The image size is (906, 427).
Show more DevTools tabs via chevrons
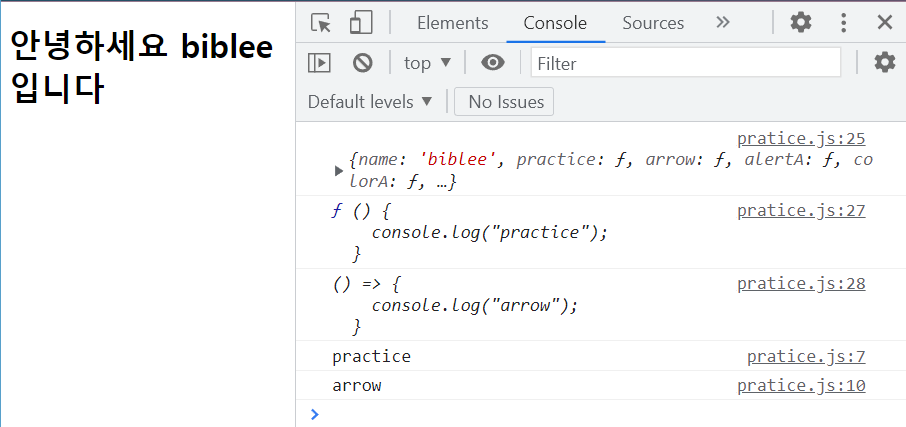722,23
